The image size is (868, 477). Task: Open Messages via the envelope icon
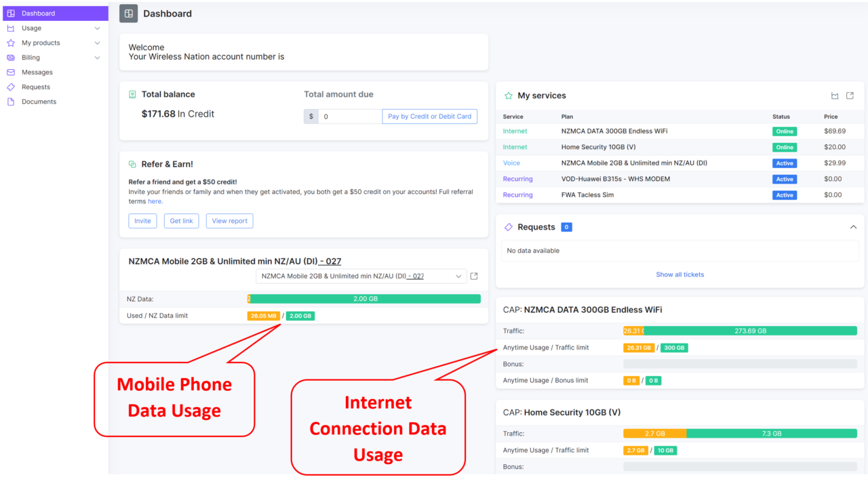coord(11,72)
